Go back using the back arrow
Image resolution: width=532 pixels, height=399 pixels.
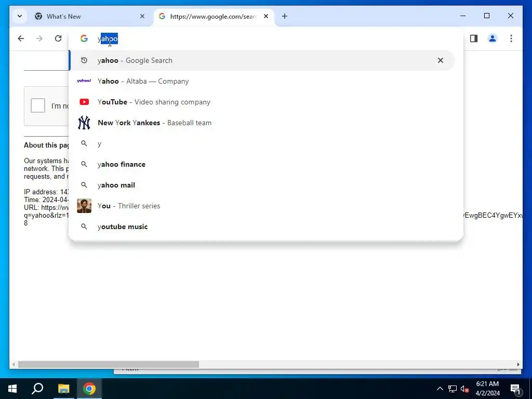(x=21, y=38)
